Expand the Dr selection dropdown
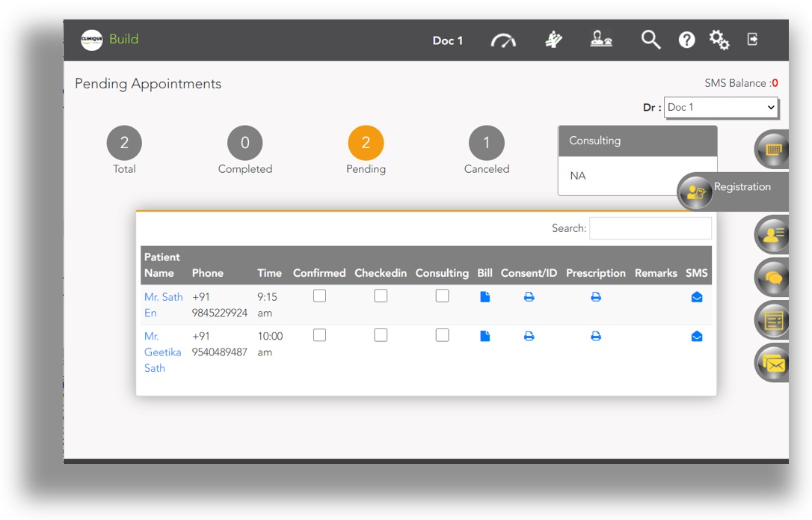 tap(721, 108)
